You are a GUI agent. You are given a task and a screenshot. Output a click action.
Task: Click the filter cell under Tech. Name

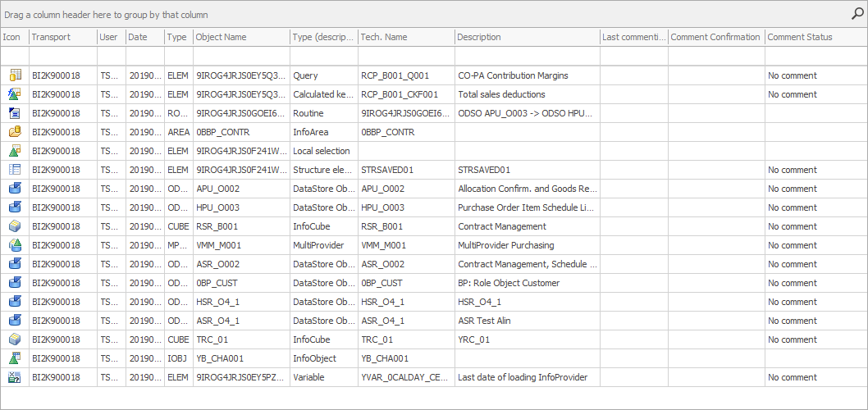406,55
